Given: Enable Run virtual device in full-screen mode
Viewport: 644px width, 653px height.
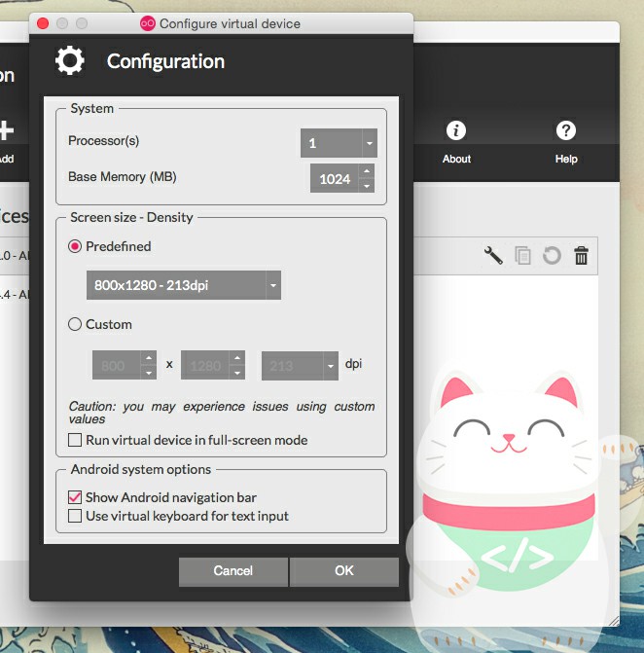Looking at the screenshot, I should [x=75, y=441].
